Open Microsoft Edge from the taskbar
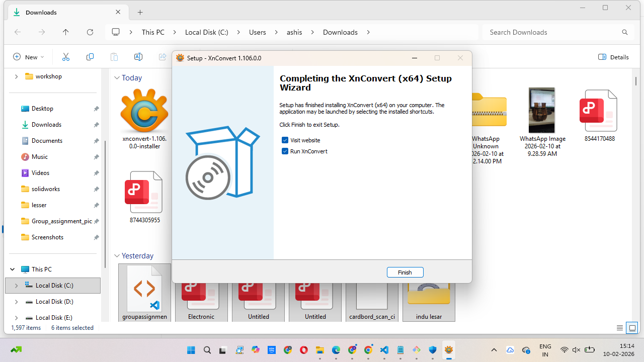Viewport: 644px width, 362px height. [336, 350]
